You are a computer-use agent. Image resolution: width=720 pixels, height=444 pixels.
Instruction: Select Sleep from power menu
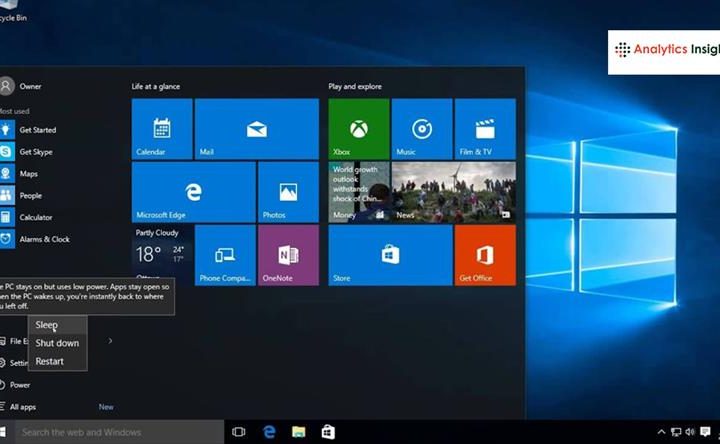47,325
